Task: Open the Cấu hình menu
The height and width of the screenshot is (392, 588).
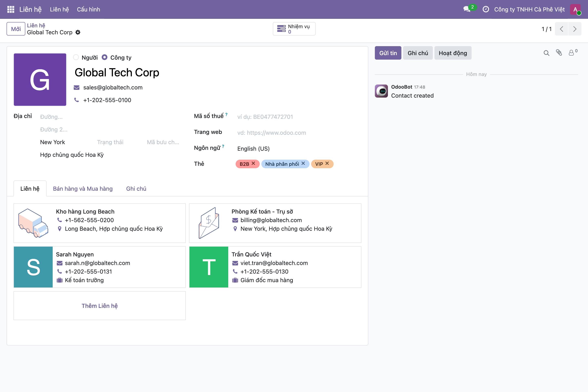Action: [88, 9]
